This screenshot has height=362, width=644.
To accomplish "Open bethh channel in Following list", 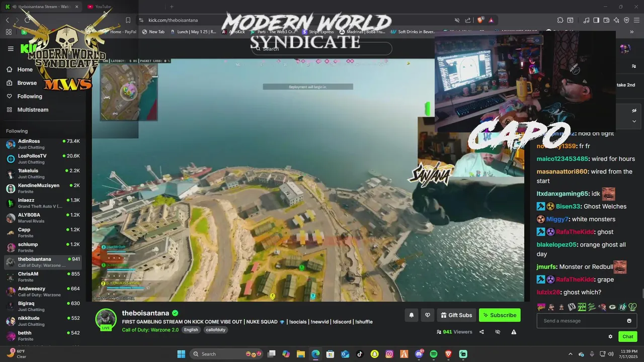I will tap(43, 336).
